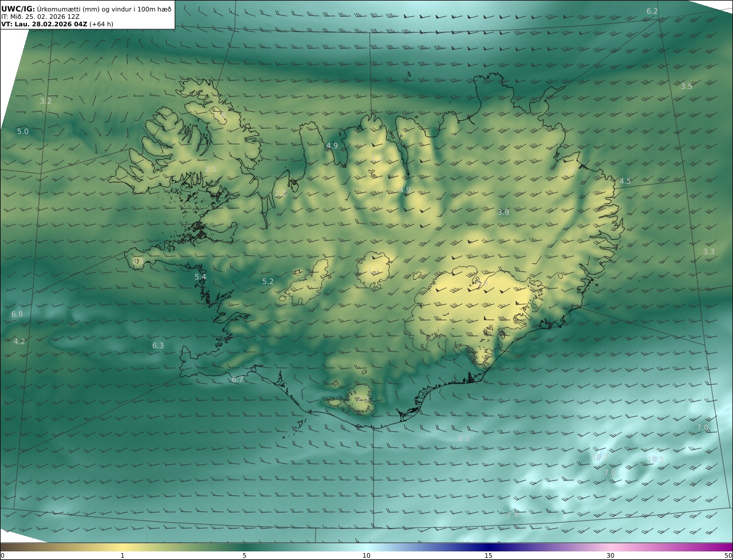733x560 pixels.
Task: Click the 6.7 value on the southwest coast
Action: [x=238, y=379]
